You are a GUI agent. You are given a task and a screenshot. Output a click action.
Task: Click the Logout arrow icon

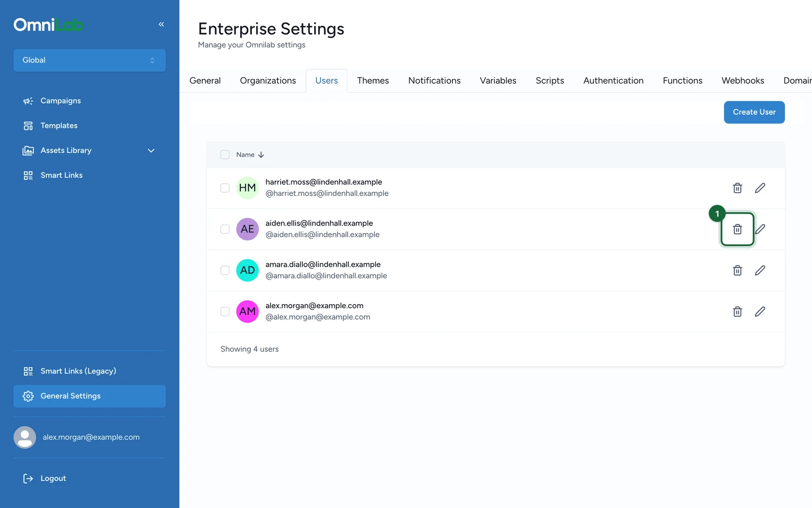coord(28,479)
